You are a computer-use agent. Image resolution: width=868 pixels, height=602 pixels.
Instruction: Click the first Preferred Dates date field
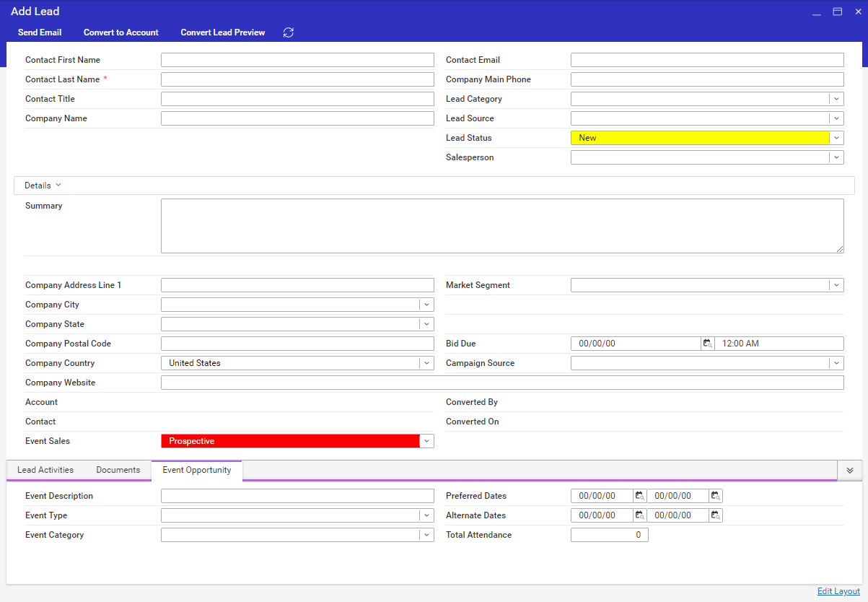point(602,496)
